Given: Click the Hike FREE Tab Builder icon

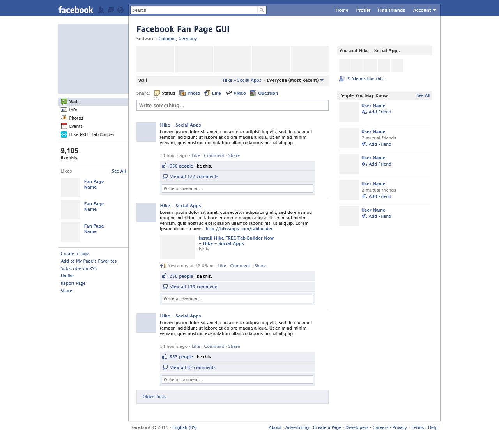Looking at the screenshot, I should [x=64, y=134].
